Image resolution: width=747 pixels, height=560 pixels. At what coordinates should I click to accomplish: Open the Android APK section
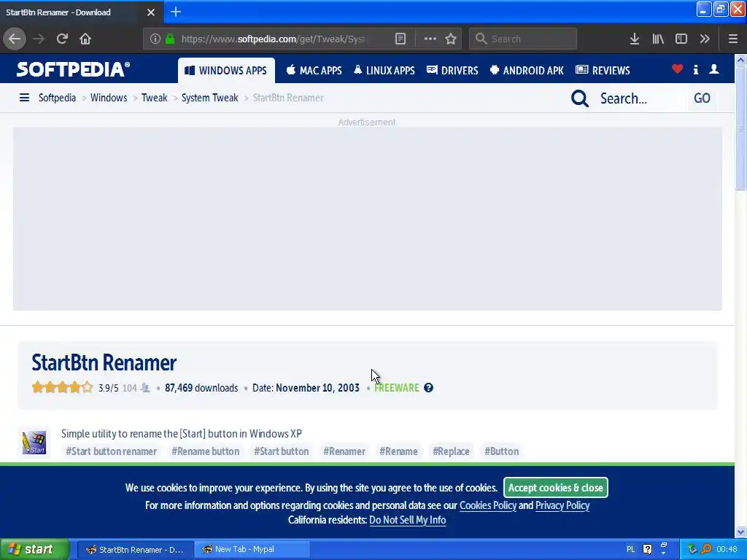pos(527,71)
